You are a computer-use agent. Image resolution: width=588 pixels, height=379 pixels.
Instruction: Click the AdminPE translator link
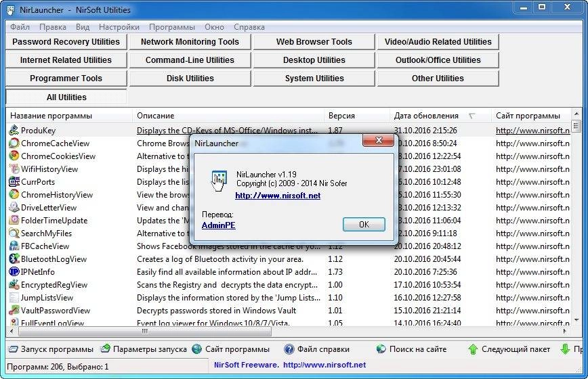[219, 225]
